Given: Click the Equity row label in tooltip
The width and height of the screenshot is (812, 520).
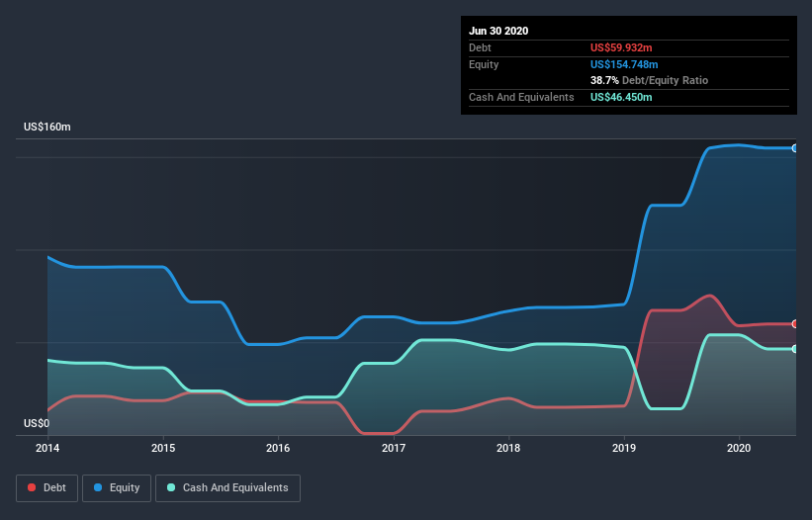Looking at the screenshot, I should tap(484, 64).
